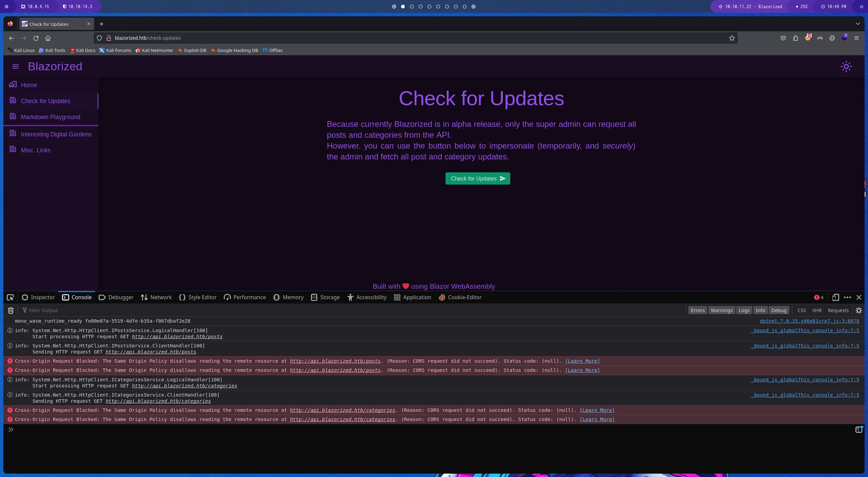Open the Blazorized hamburger menu
This screenshot has height=477, width=868.
click(x=16, y=66)
